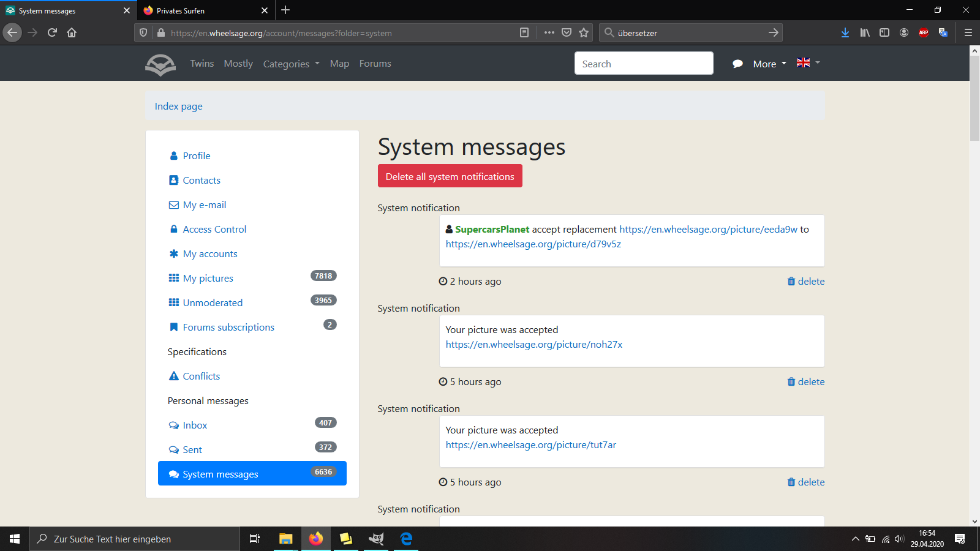Image resolution: width=980 pixels, height=551 pixels.
Task: Go to the browser home page
Action: (72, 32)
